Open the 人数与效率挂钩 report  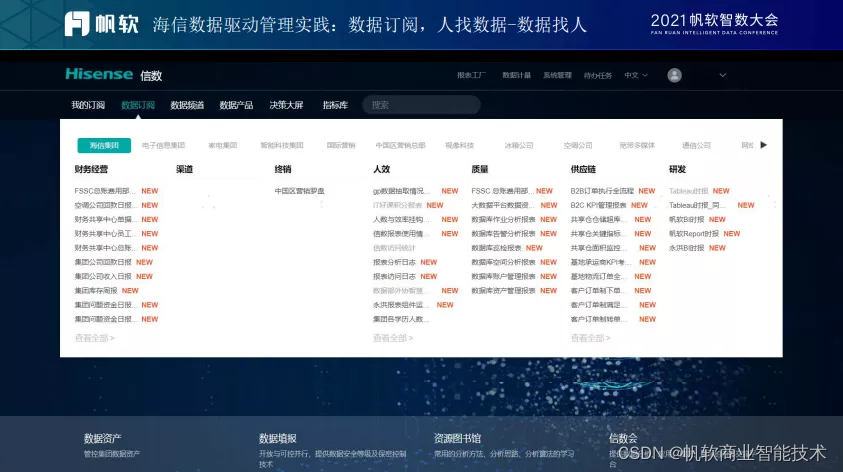click(x=402, y=219)
